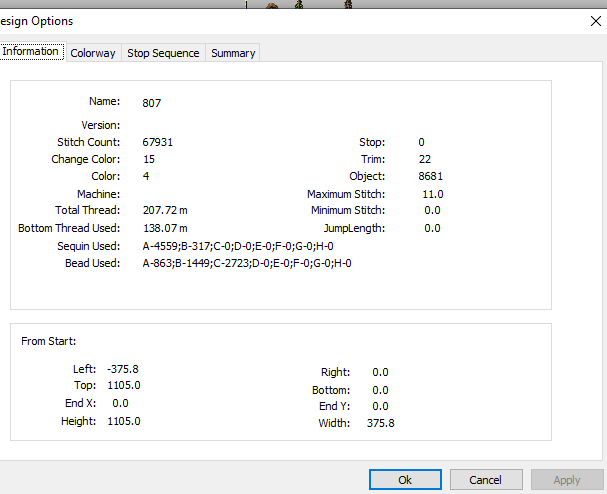This screenshot has height=494, width=607.
Task: Click the Stitch Count label
Action: pyautogui.click(x=89, y=142)
